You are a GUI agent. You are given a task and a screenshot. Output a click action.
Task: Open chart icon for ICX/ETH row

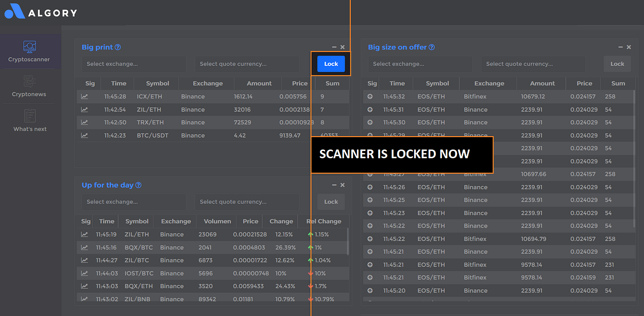click(84, 96)
